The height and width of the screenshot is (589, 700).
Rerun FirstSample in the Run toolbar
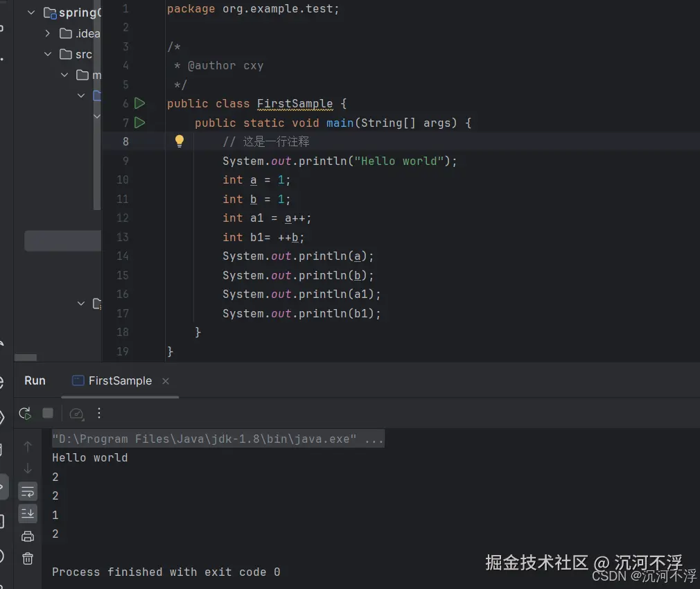coord(26,414)
